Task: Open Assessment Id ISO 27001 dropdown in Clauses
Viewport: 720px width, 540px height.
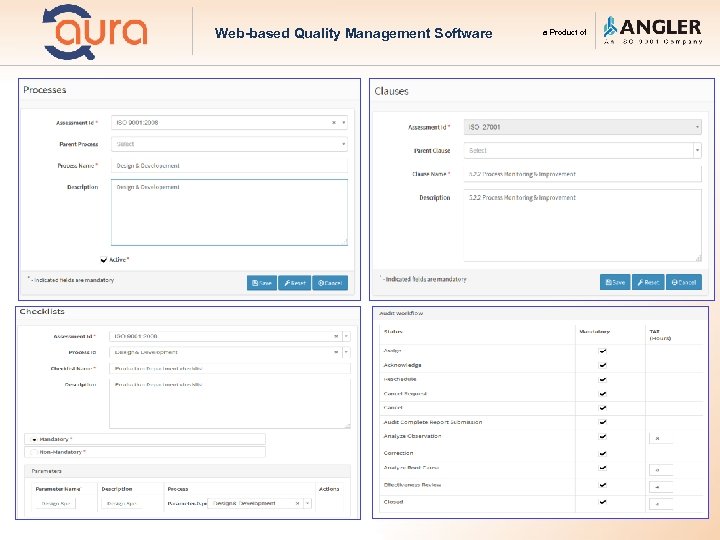Action: [x=583, y=127]
